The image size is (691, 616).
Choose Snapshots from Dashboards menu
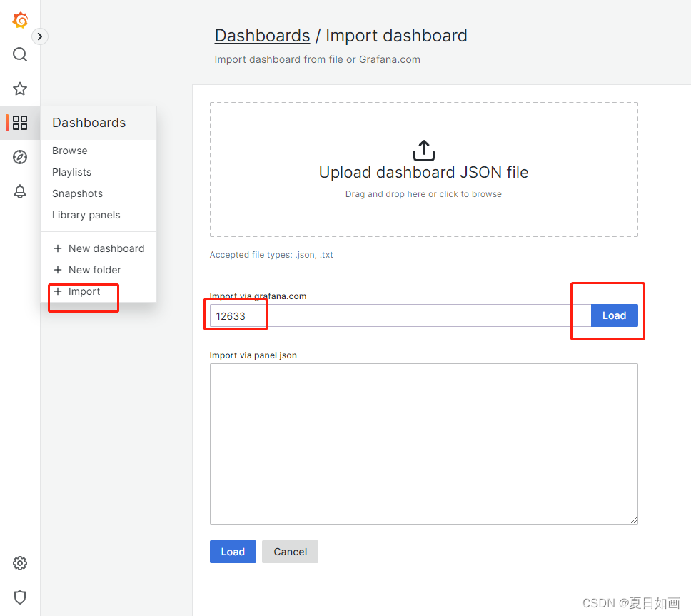(x=77, y=193)
